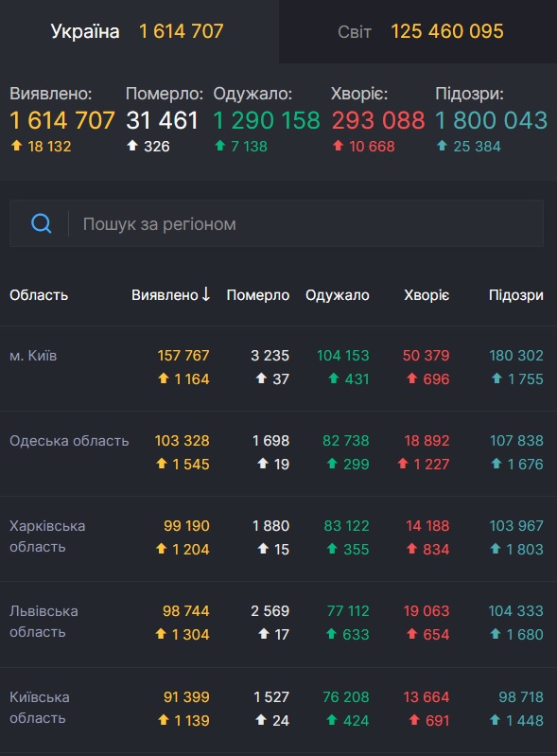Select the м. Київ region row
Viewport: 557px width, 756px height.
(x=278, y=368)
